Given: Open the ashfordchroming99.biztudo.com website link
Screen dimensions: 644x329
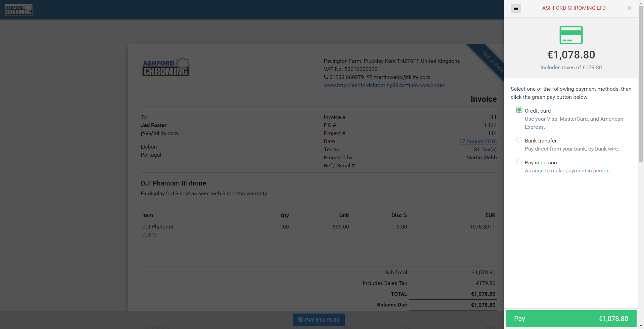Looking at the screenshot, I should (384, 85).
